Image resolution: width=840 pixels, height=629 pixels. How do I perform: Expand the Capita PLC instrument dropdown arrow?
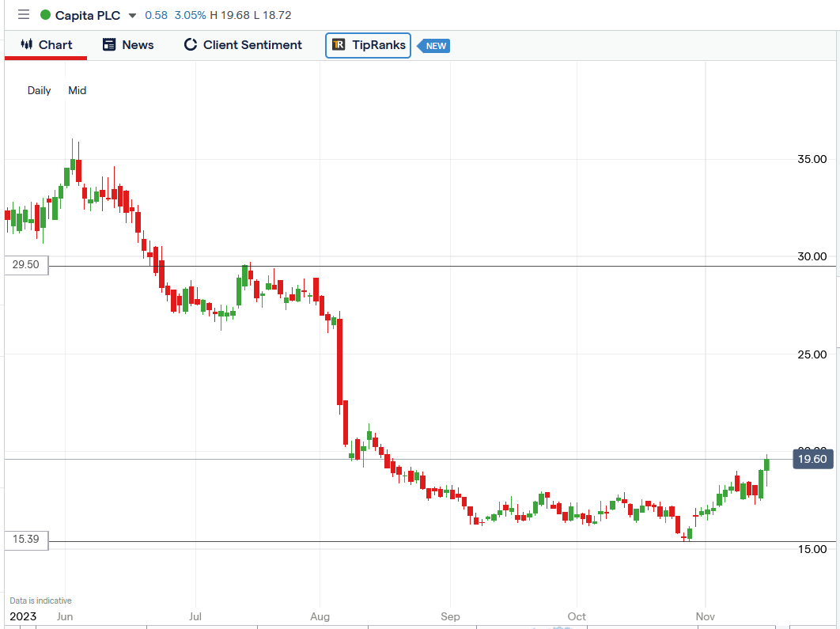click(132, 16)
